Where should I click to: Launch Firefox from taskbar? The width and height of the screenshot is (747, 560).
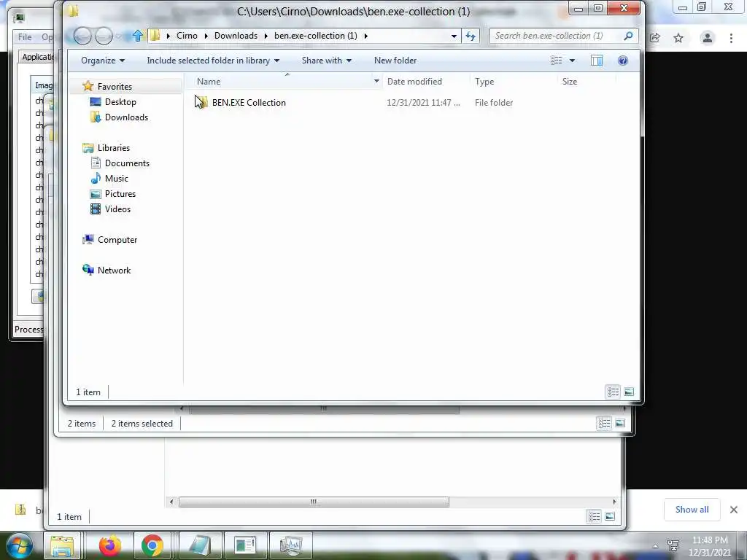(109, 545)
